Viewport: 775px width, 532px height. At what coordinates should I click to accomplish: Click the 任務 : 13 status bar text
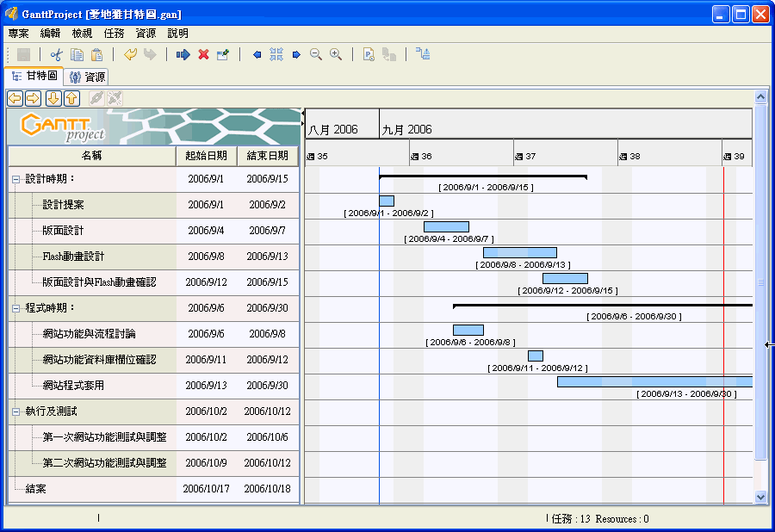click(571, 519)
